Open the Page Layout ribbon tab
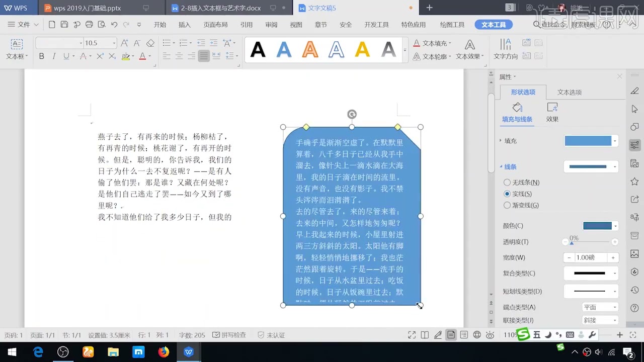This screenshot has width=644, height=362. [215, 25]
